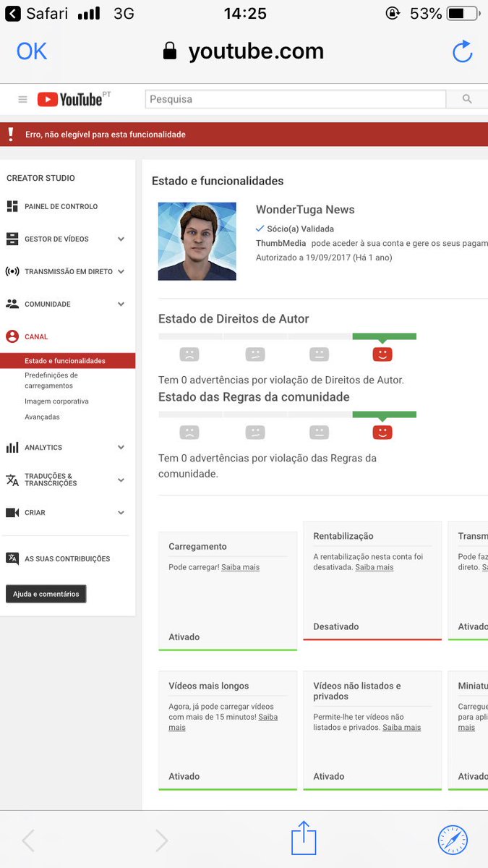Click the neutral face under Regras da comunidade
Screen dimensions: 488x868
(x=319, y=433)
